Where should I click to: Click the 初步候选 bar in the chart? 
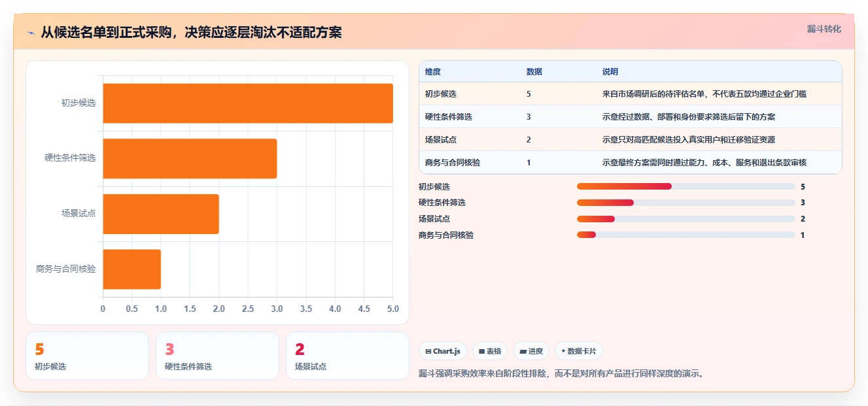tap(248, 103)
